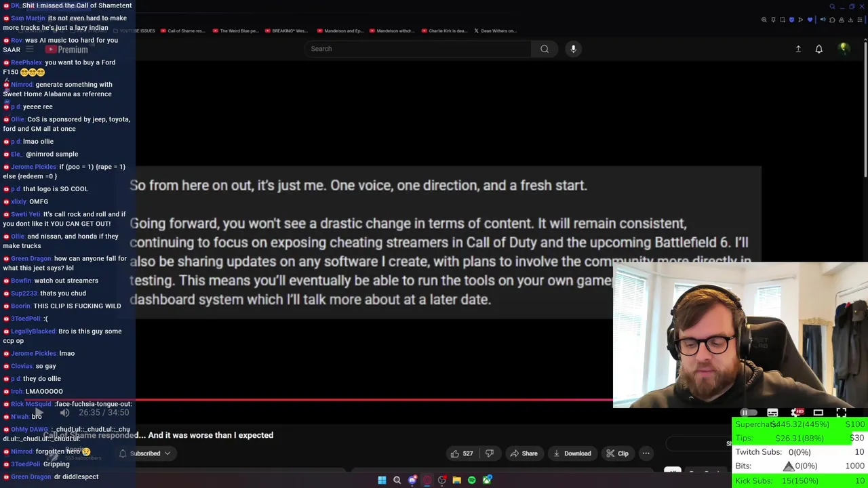Click the video time display 26:35 / 34:50
This screenshot has height=488, width=868.
pos(104,412)
